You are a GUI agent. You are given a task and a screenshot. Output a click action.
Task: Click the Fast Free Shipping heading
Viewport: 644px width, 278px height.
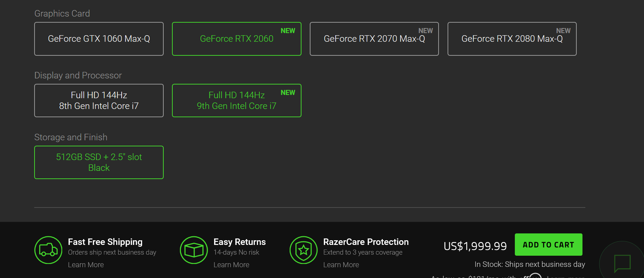pyautogui.click(x=105, y=242)
